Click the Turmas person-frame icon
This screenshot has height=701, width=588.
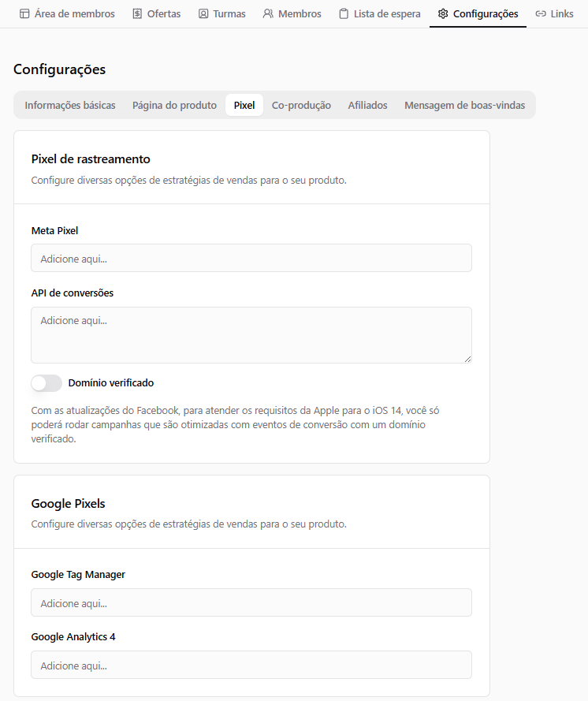coord(203,14)
